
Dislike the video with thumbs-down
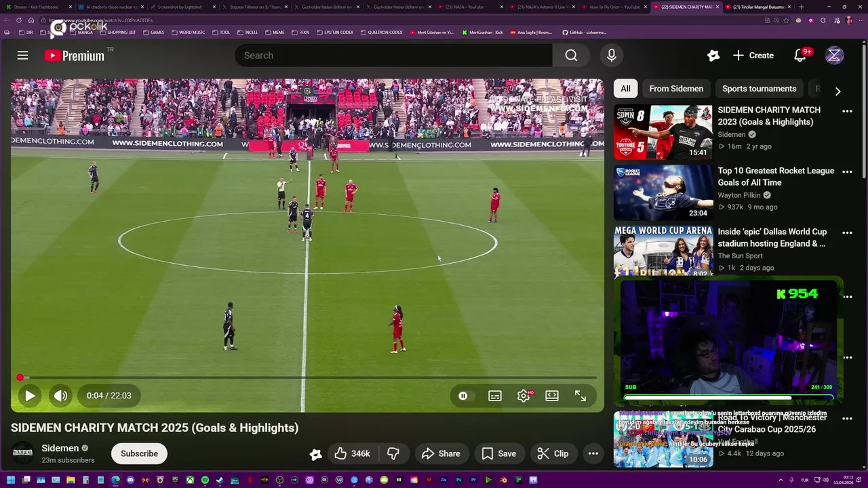point(393,453)
